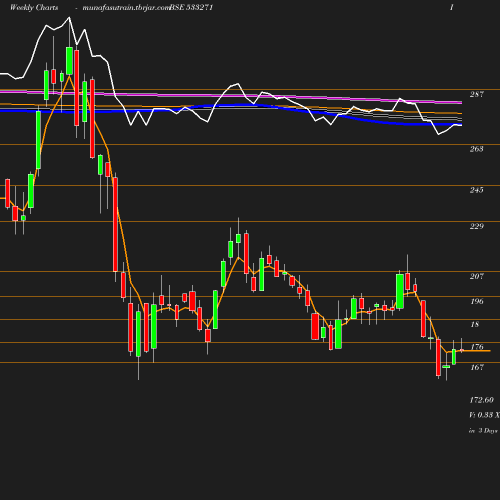The width and height of the screenshot is (500, 500).
Task: Click the 'BSE 533271' ticker label
Action: (x=191, y=7)
